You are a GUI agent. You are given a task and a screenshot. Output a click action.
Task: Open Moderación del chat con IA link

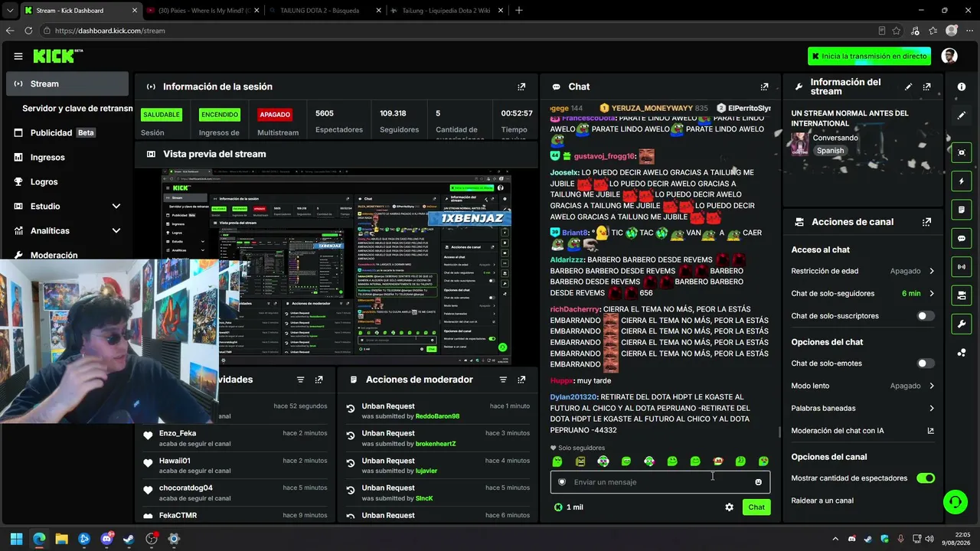pyautogui.click(x=863, y=431)
